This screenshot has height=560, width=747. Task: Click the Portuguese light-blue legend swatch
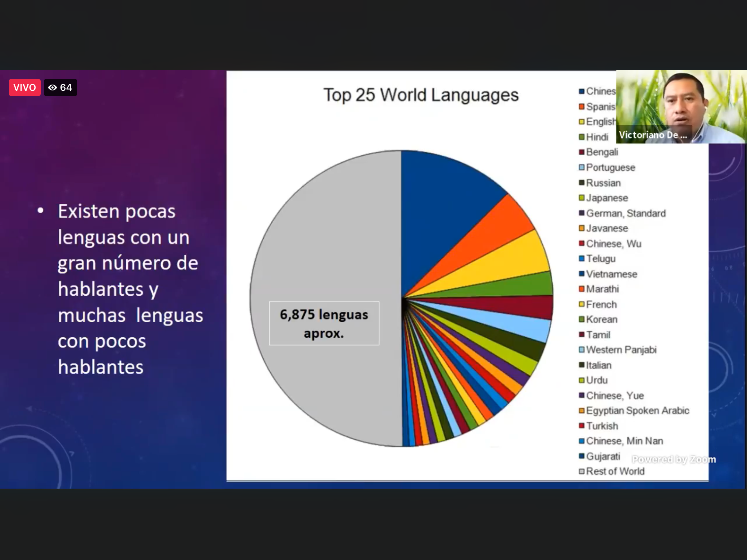(x=581, y=167)
